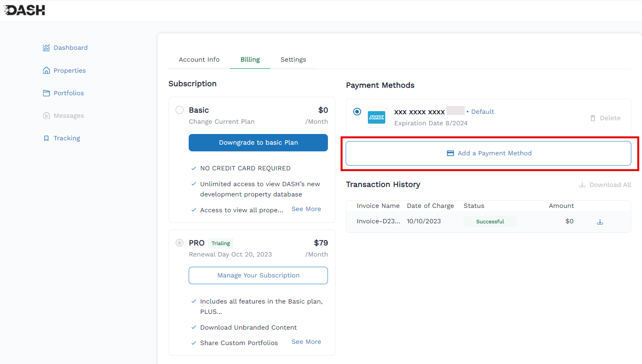The image size is (642, 364).
Task: Click the 10/10/2023 charge date
Action: pyautogui.click(x=424, y=221)
